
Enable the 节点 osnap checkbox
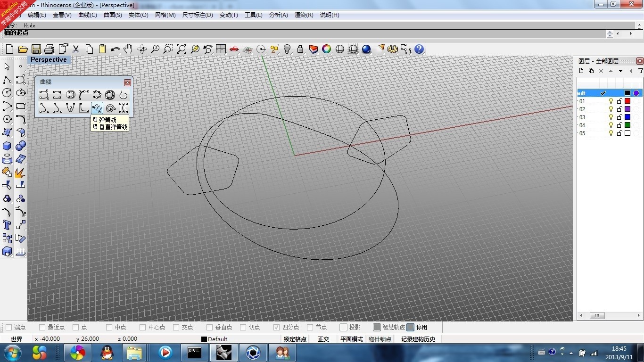click(310, 327)
